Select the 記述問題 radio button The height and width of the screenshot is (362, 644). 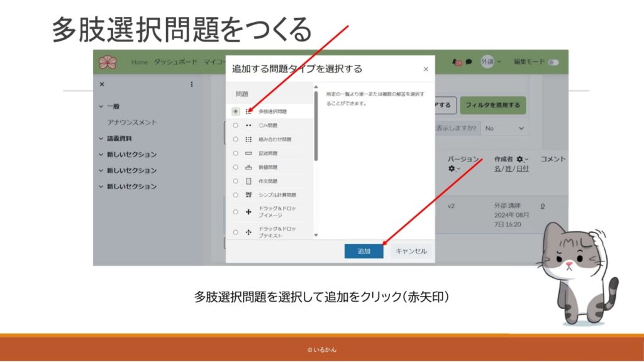[x=235, y=153]
